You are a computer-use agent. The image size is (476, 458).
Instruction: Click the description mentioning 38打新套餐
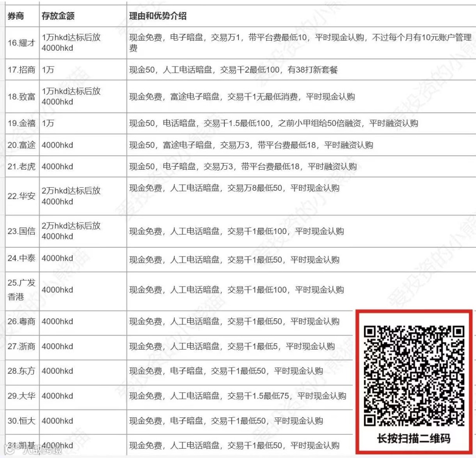coord(234,70)
